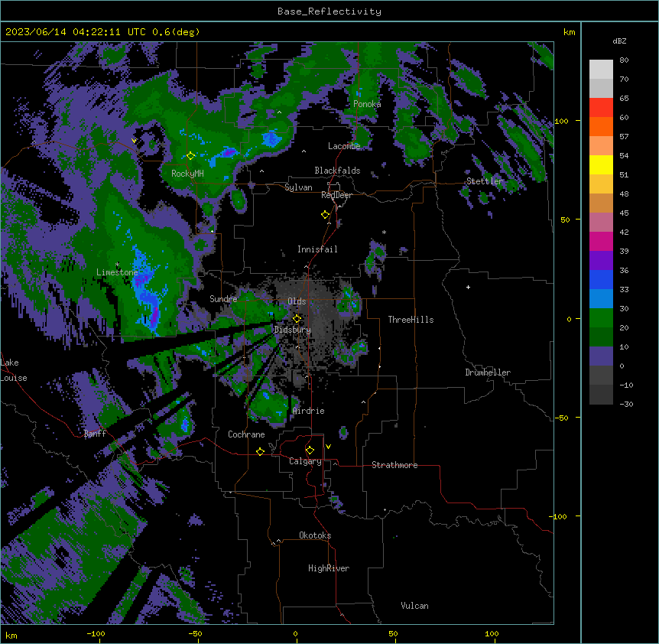Click the Blackfalds label on the map

tap(337, 171)
